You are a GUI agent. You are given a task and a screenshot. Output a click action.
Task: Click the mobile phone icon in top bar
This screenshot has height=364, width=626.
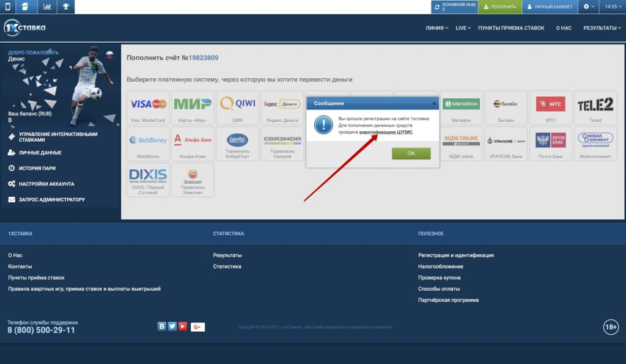[7, 7]
